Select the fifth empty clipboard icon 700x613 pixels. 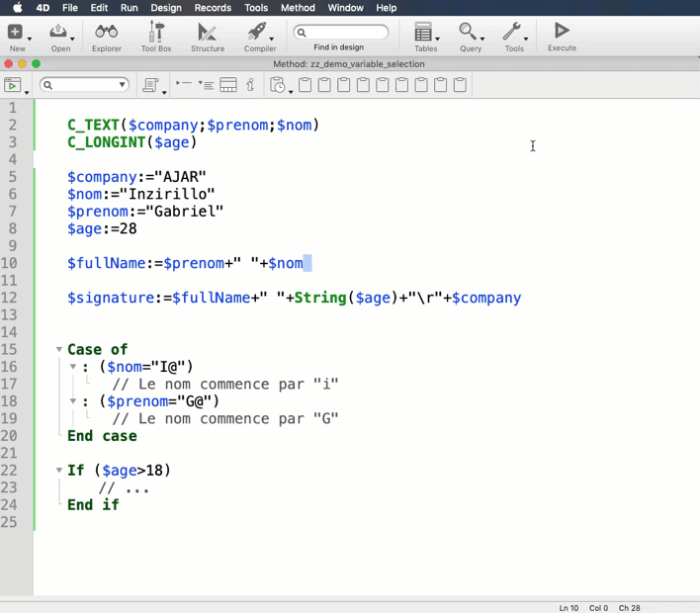383,85
